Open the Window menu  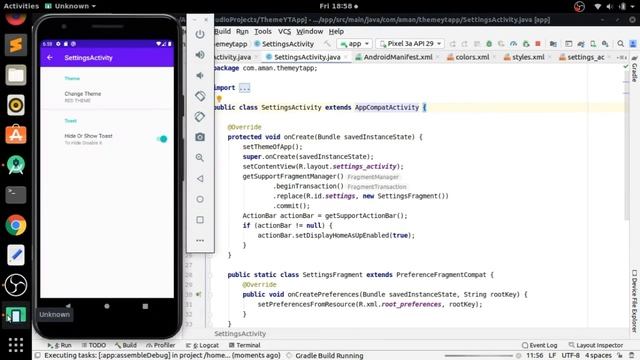click(310, 31)
